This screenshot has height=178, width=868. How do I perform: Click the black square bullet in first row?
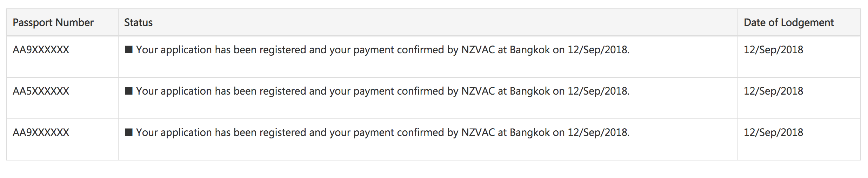coord(129,50)
